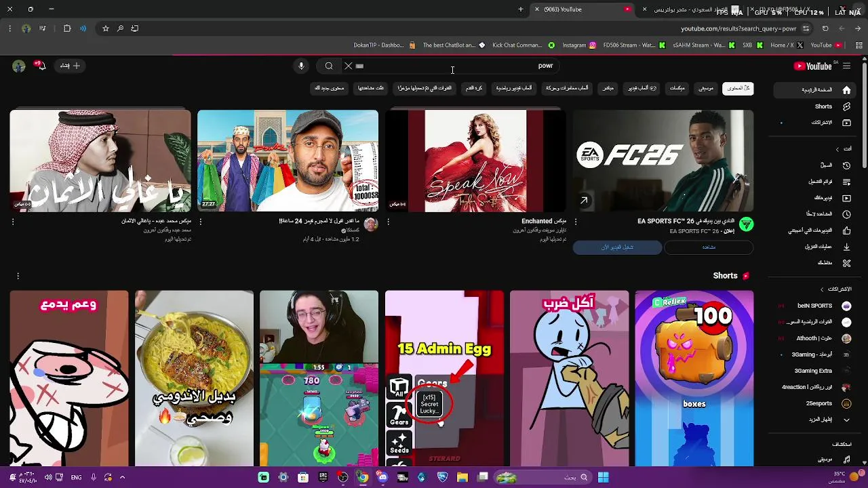
Task: Open options menu of Shorts shelf
Action: coord(18,276)
